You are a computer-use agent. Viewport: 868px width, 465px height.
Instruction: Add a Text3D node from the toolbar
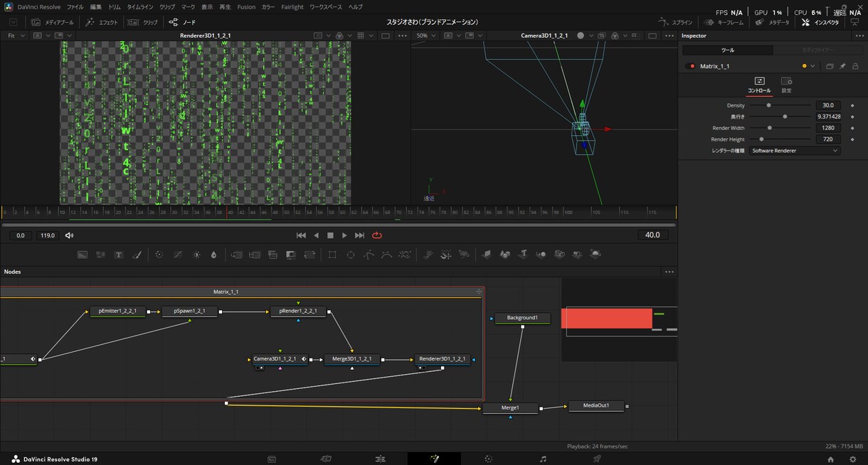pyautogui.click(x=523, y=255)
